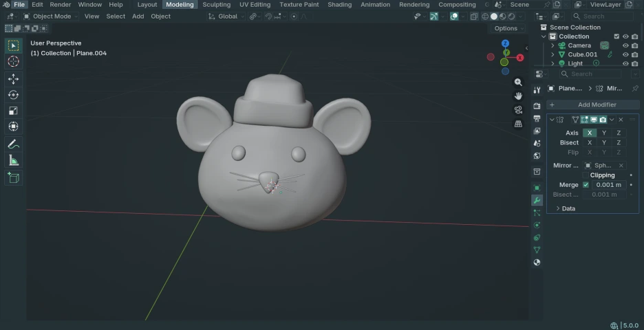The image size is (644, 330).
Task: Choose the Measure tool
Action: [x=13, y=160]
